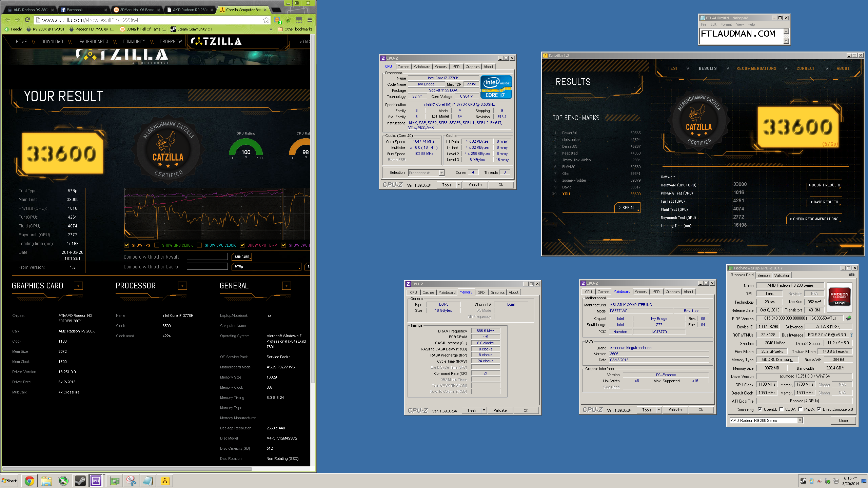Open the 576p compare users dropdown
This screenshot has width=868, height=488.
point(267,266)
